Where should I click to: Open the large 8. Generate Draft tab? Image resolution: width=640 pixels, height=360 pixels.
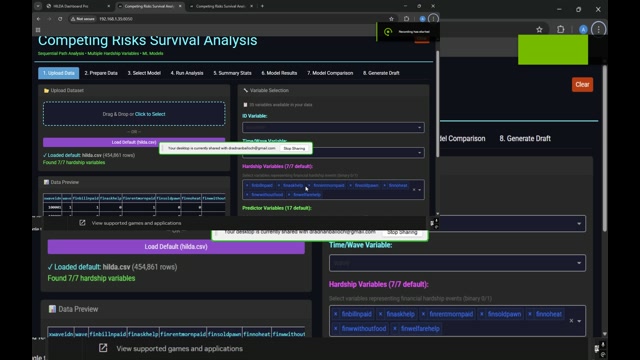tap(525, 138)
